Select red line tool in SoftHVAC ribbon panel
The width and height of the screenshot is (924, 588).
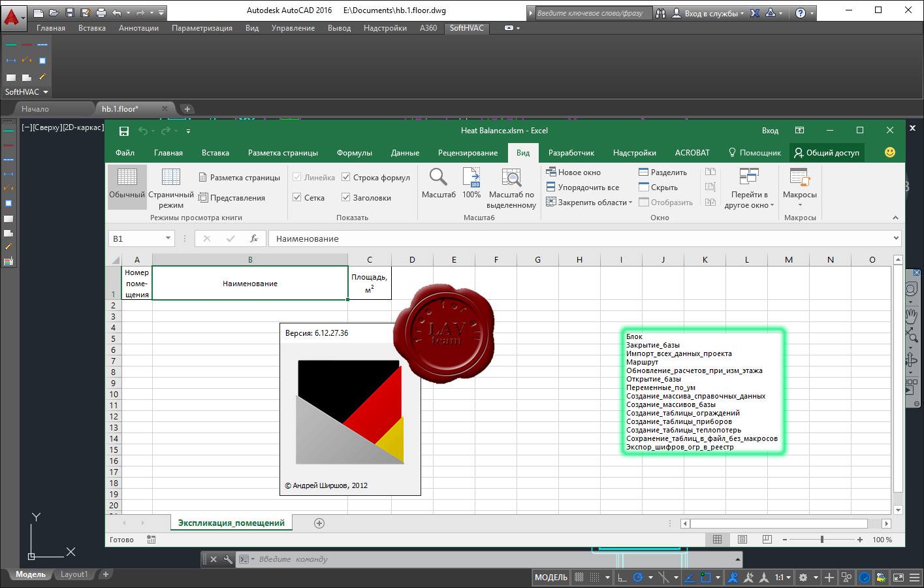[x=27, y=44]
